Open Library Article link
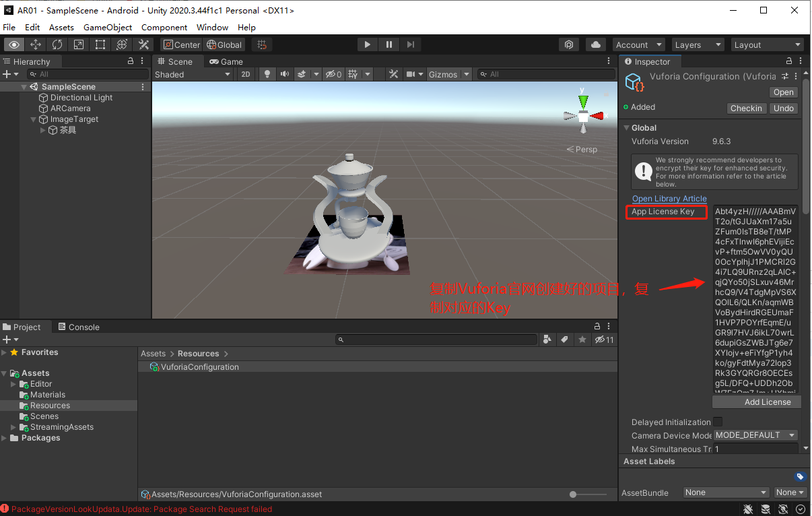The height and width of the screenshot is (516, 812). click(x=669, y=199)
